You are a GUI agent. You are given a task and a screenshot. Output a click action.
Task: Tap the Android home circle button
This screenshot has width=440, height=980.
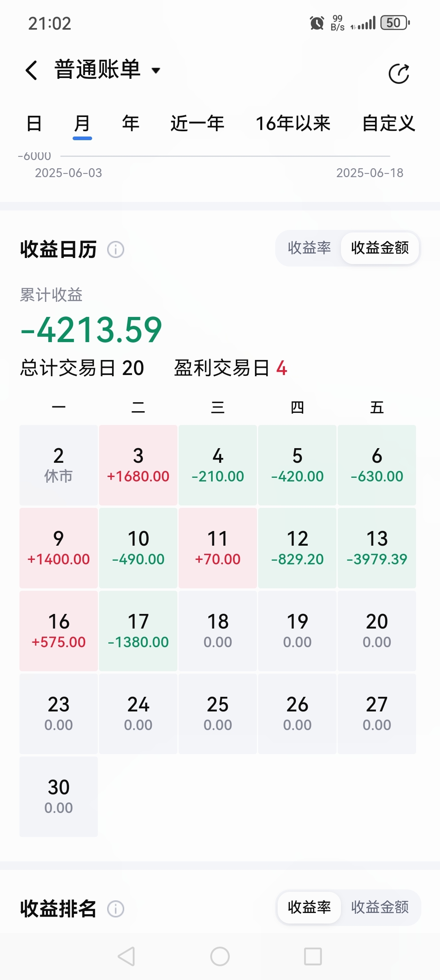(220, 956)
